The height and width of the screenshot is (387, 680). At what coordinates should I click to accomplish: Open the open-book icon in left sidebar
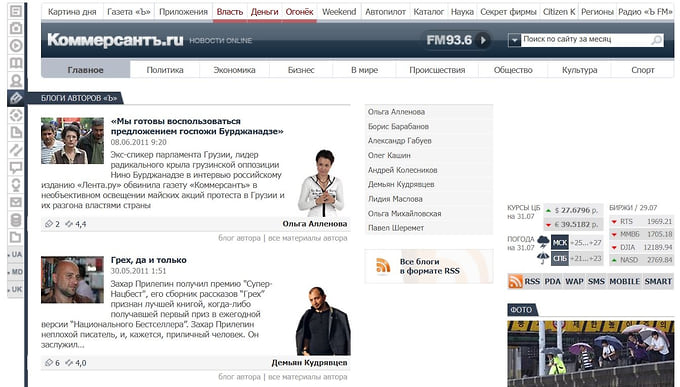click(16, 63)
